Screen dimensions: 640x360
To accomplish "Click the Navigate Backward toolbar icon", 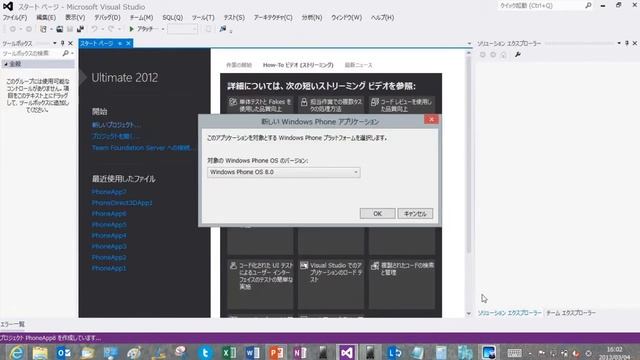I will 13,29.
